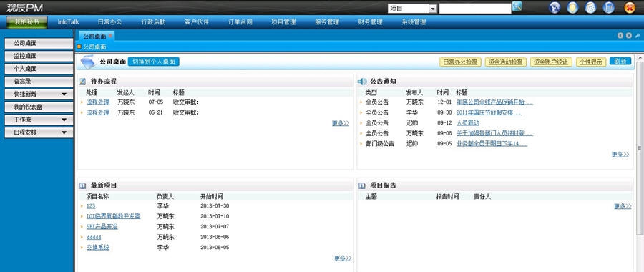The width and height of the screenshot is (644, 272).
Task: Open the 服务管理 menu
Action: pos(327,21)
